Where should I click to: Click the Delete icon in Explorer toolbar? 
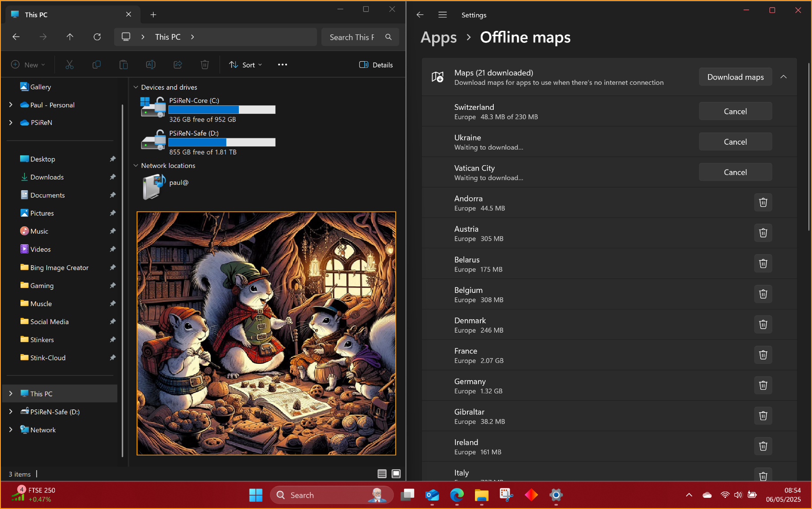[205, 65]
